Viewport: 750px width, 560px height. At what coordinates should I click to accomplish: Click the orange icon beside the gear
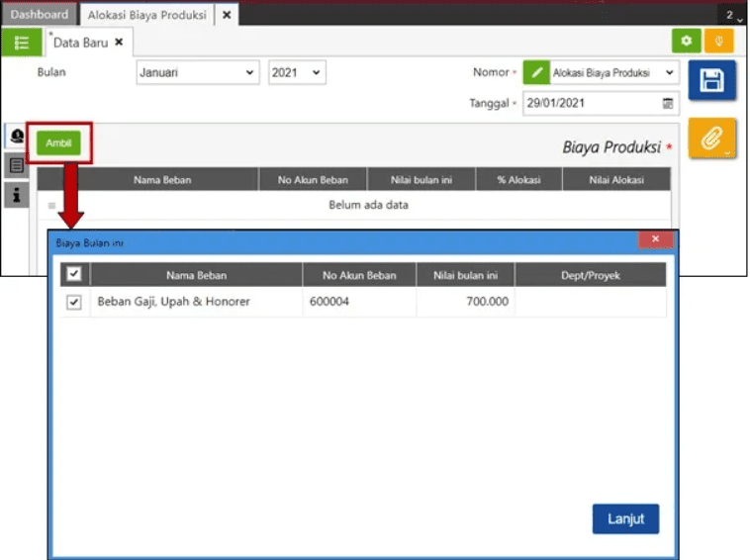[x=718, y=42]
